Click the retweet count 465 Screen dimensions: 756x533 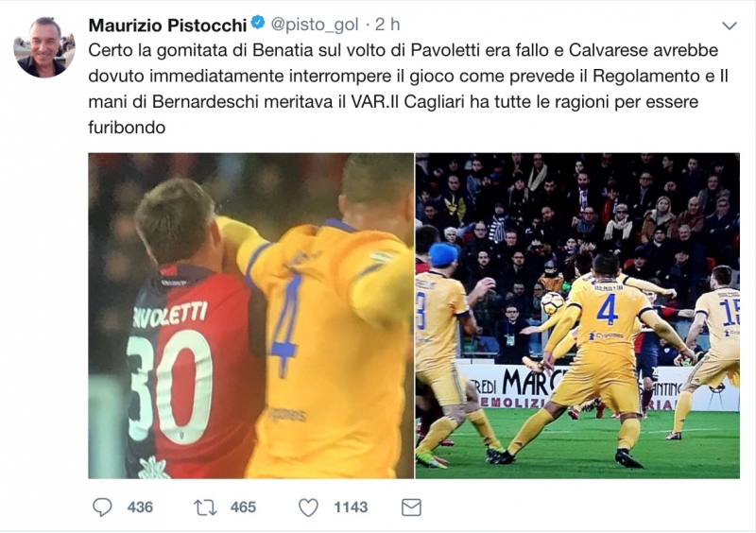(x=243, y=507)
